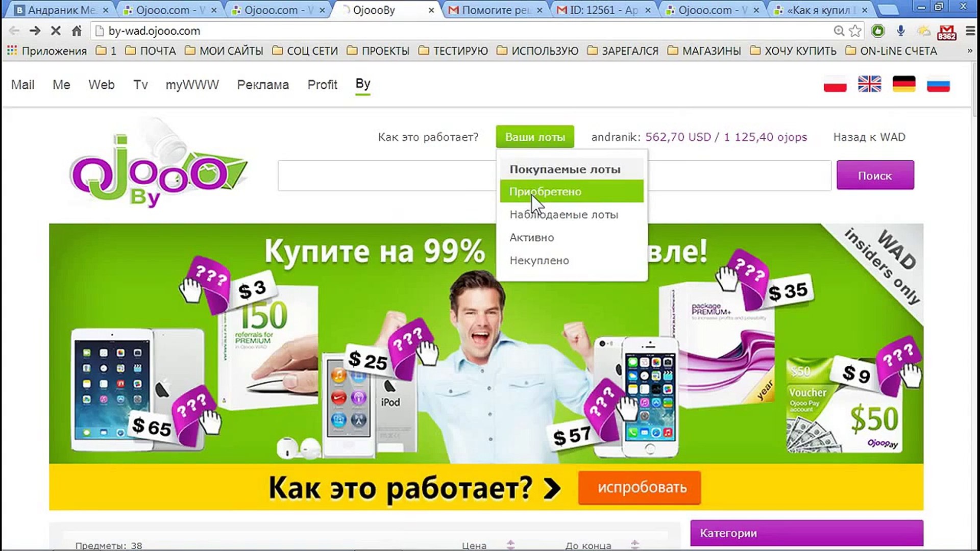Open the green circular extension icon
This screenshot has height=551, width=980.
click(878, 31)
